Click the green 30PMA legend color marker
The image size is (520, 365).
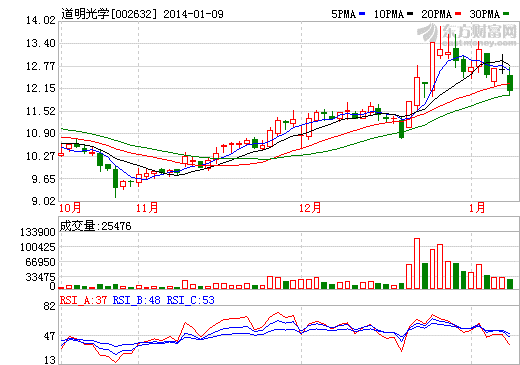coord(506,14)
